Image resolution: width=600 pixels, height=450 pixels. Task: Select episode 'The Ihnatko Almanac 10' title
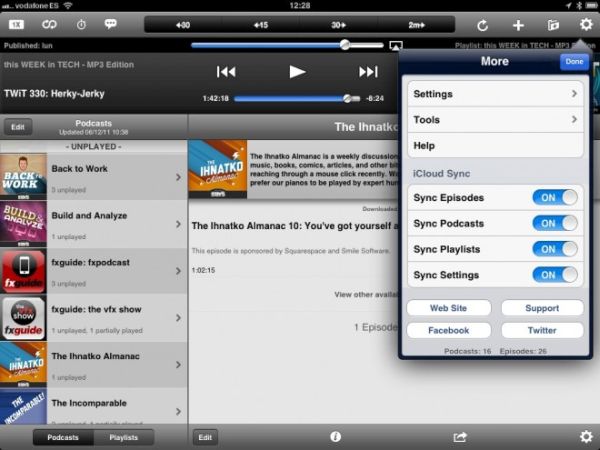295,226
